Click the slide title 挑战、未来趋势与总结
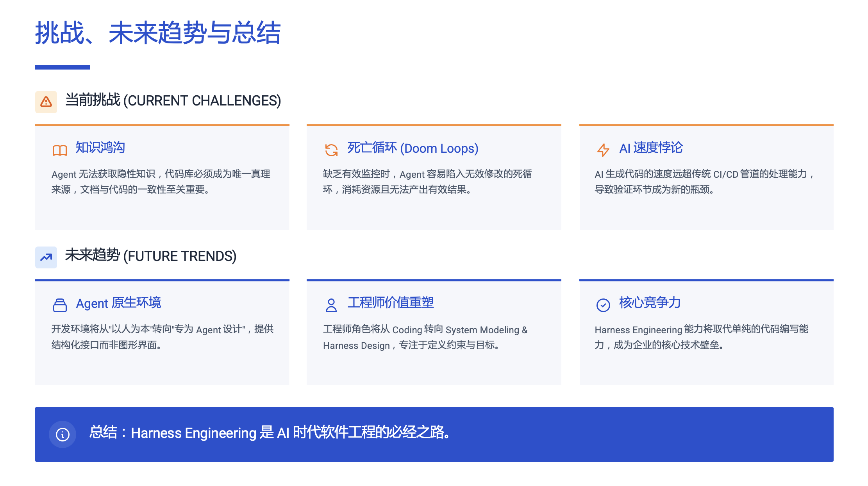Image resolution: width=868 pixels, height=486 pixels. (158, 33)
